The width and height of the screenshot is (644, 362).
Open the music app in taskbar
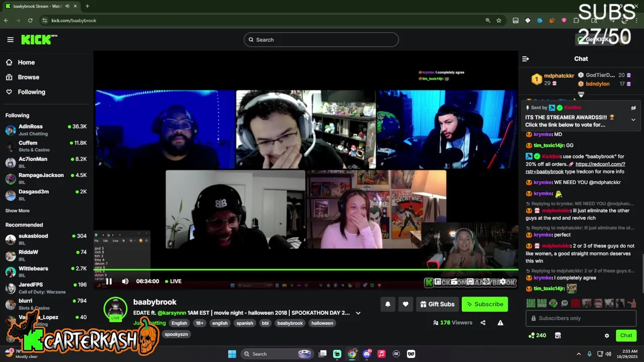[x=381, y=354]
